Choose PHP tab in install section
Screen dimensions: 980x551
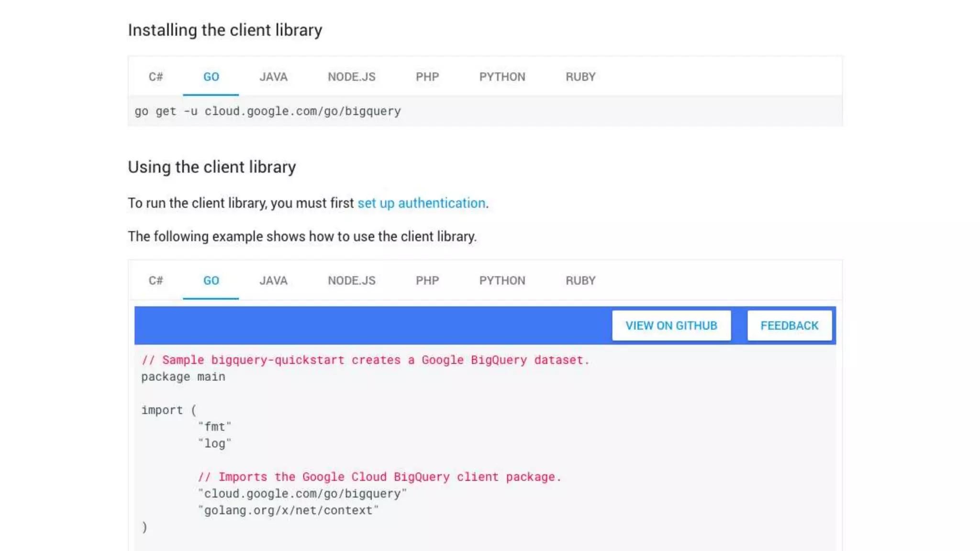click(x=427, y=77)
